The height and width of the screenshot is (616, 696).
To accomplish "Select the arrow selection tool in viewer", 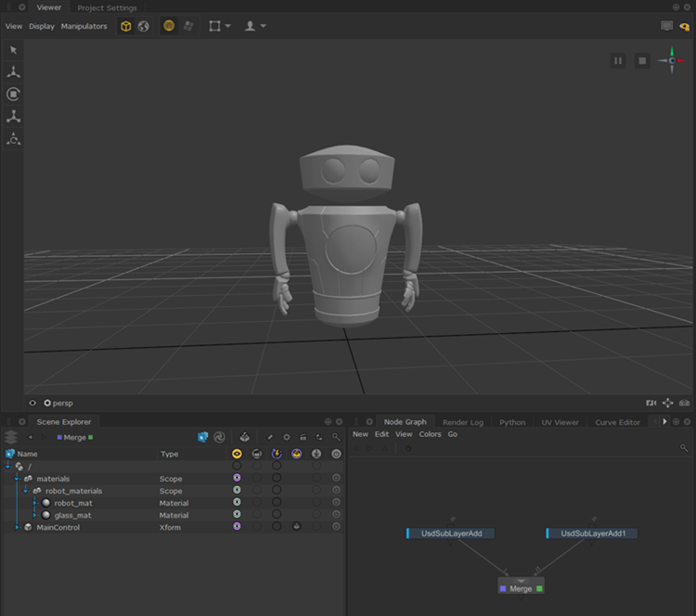I will pyautogui.click(x=13, y=49).
